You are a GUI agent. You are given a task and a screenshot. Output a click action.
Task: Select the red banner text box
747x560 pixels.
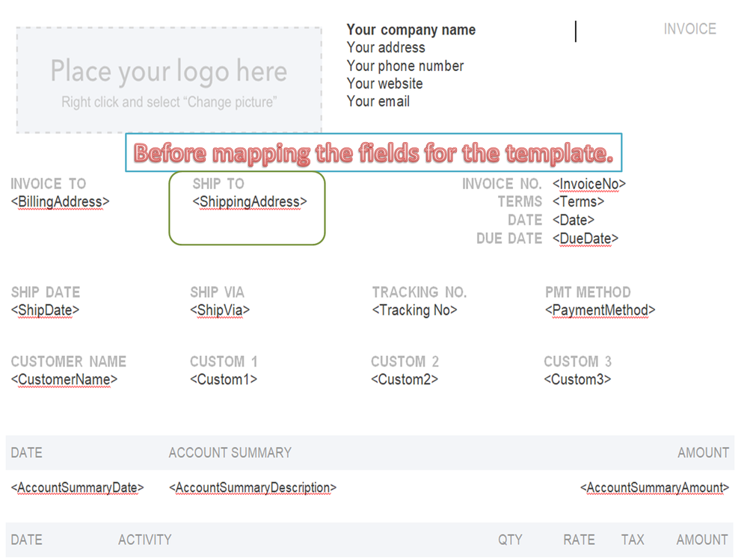(373, 153)
